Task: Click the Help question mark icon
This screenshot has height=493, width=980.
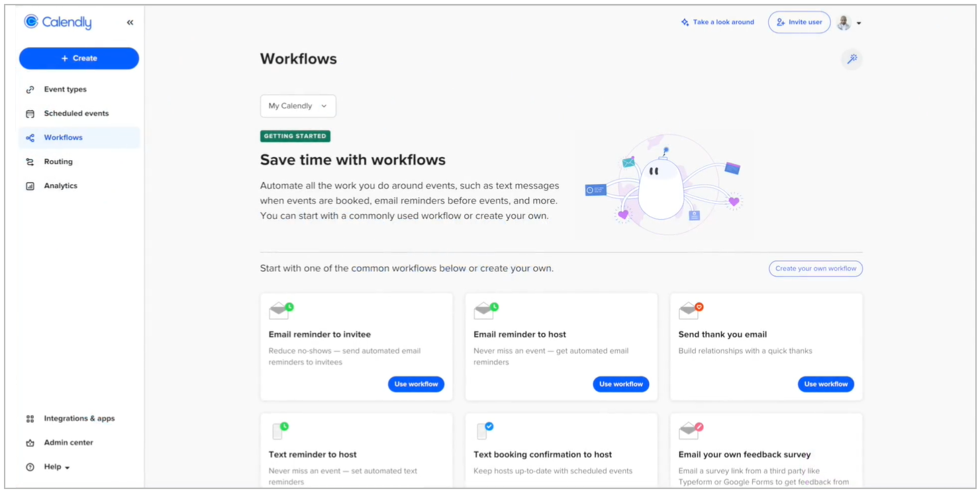Action: coord(30,467)
